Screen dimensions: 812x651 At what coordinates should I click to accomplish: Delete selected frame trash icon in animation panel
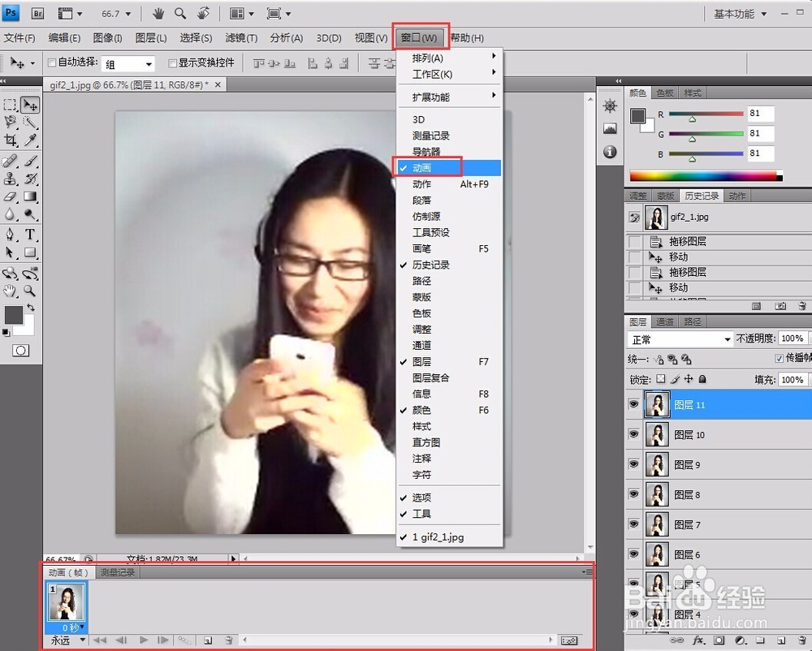(228, 640)
